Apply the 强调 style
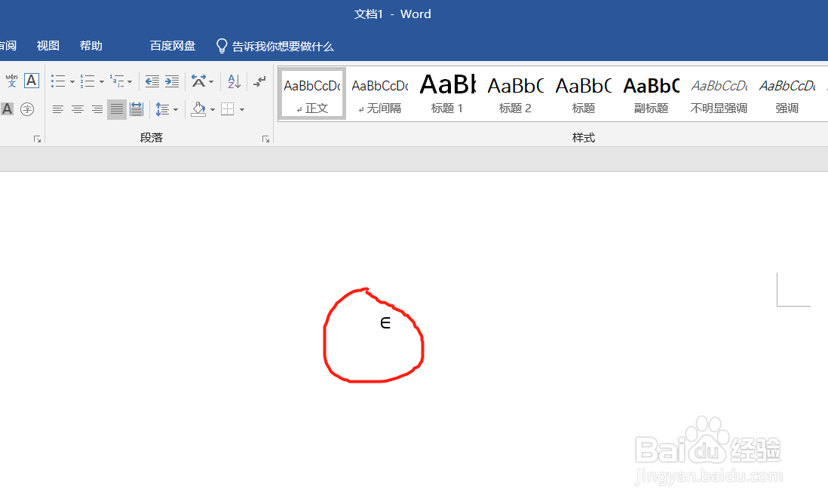The height and width of the screenshot is (504, 828). (x=787, y=93)
